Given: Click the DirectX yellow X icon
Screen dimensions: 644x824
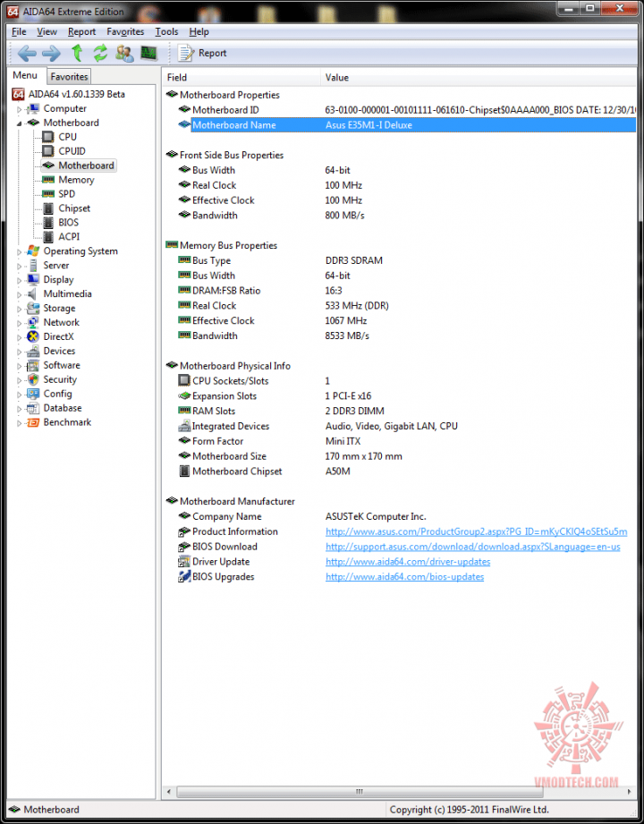Looking at the screenshot, I should click(x=33, y=337).
